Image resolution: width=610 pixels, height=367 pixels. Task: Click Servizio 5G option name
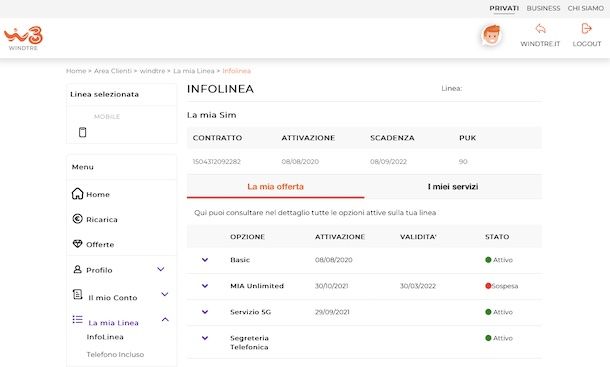point(251,312)
